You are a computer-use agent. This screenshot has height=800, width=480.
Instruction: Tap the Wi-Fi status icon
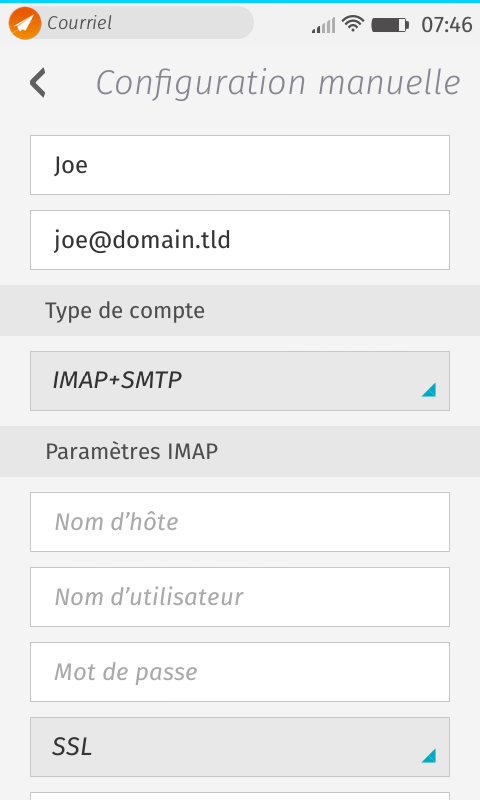coord(352,23)
